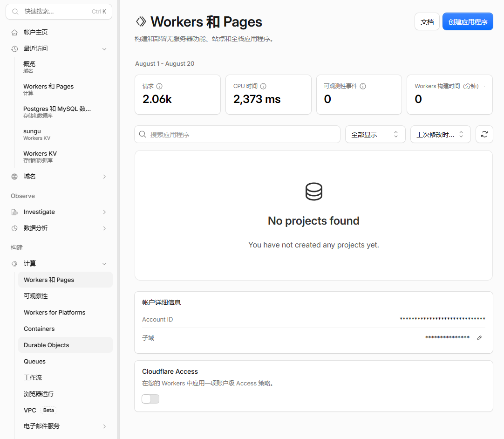Click the August 1 - August 20 date text
The image size is (504, 439).
pos(164,64)
